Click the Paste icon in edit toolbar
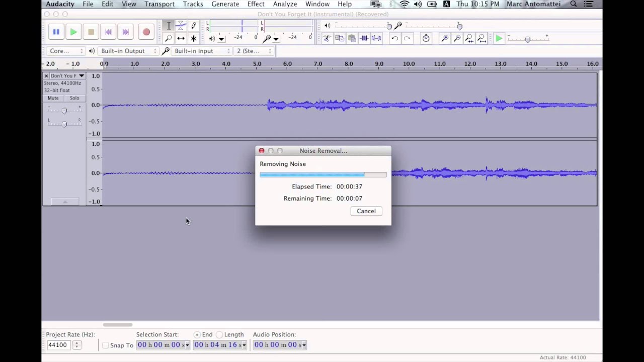 click(352, 38)
